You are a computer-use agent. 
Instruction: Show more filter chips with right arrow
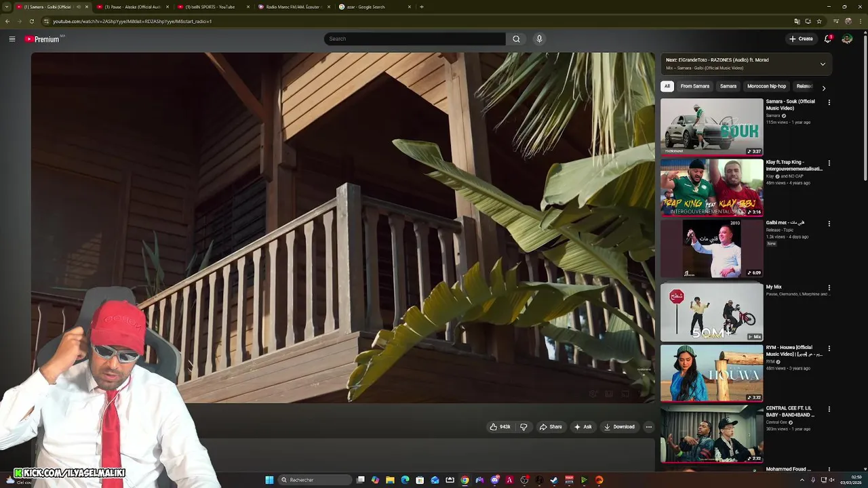click(823, 87)
